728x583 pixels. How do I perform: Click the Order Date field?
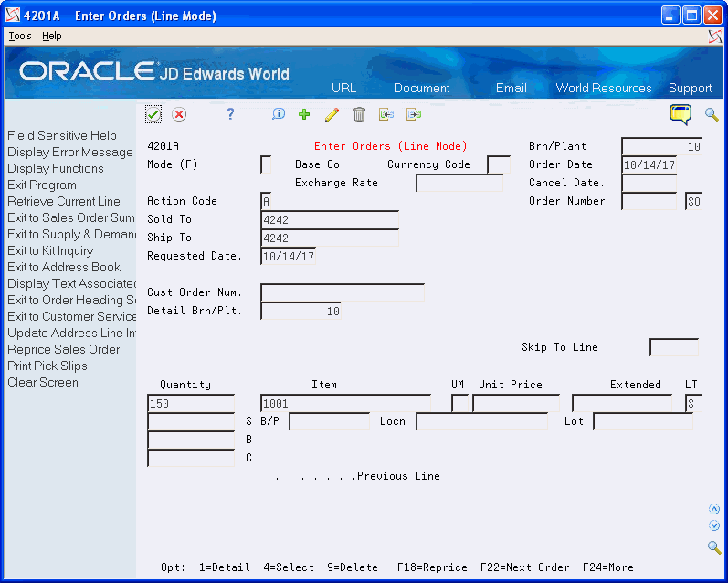pos(649,164)
